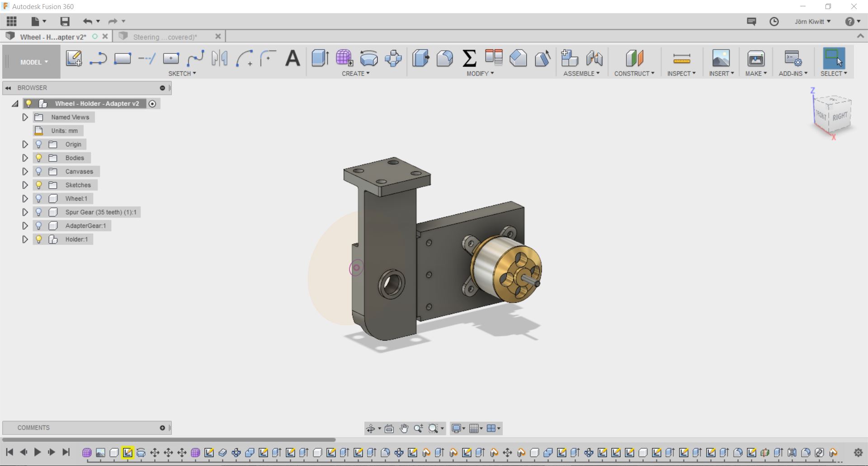Viewport: 868px width, 466px height.
Task: Click the Create Form tool icon
Action: tap(344, 58)
